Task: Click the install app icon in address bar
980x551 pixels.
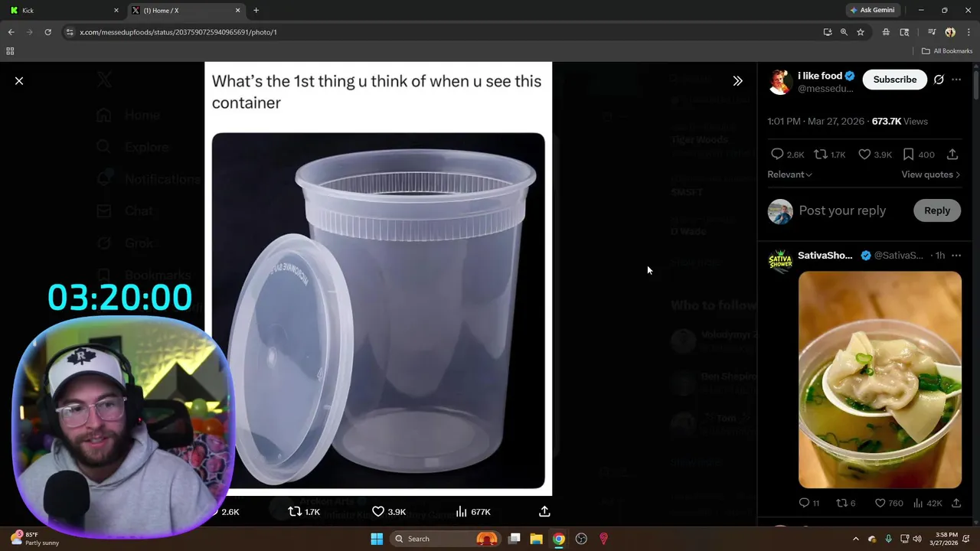Action: [x=828, y=32]
